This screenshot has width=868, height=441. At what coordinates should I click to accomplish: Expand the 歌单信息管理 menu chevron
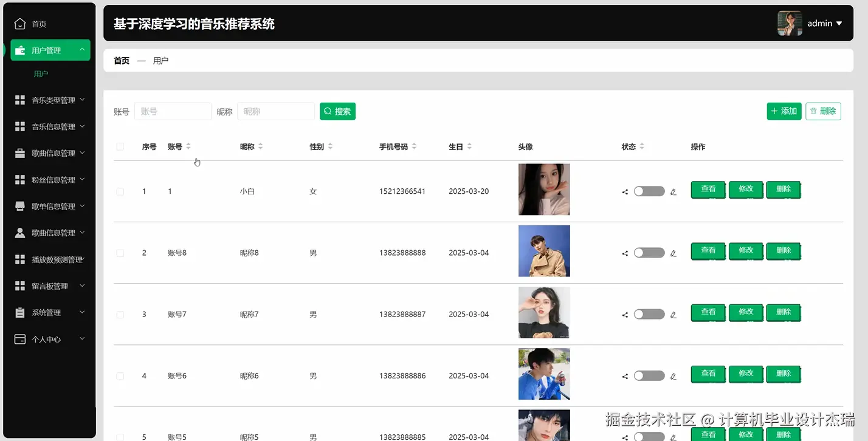click(82, 206)
